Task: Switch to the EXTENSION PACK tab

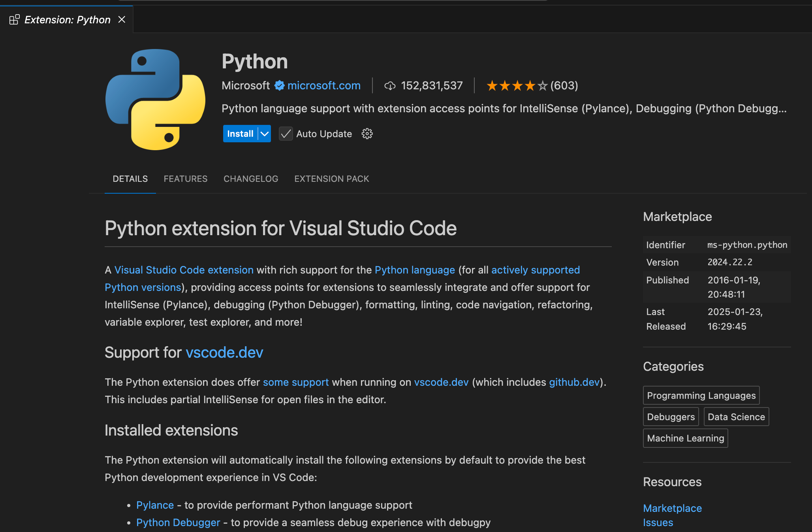Action: tap(332, 179)
